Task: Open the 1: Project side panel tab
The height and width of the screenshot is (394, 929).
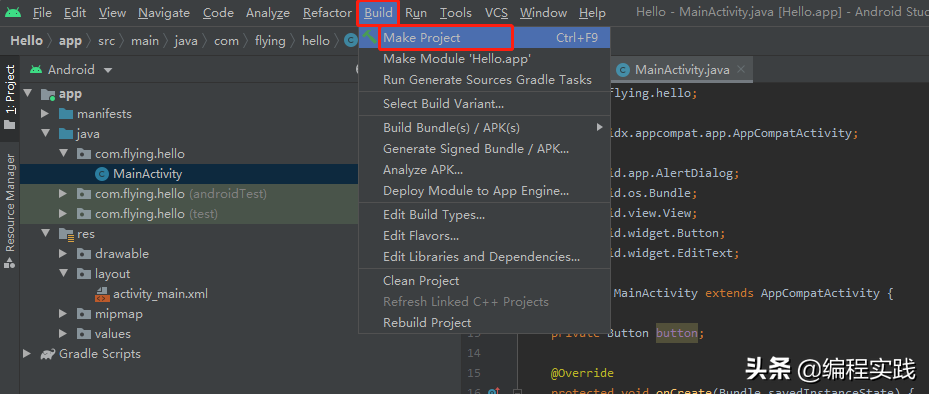Action: [x=9, y=97]
